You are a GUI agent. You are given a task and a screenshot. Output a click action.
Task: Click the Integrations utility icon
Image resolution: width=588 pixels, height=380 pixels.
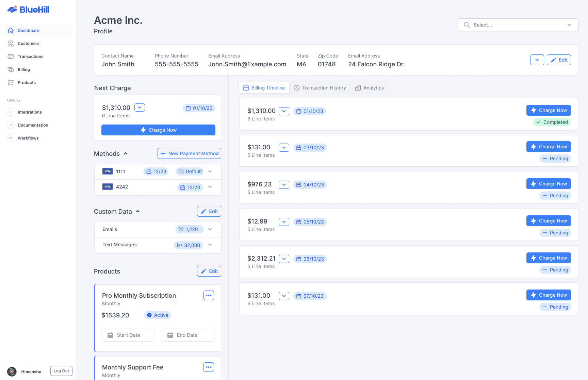pyautogui.click(x=11, y=112)
